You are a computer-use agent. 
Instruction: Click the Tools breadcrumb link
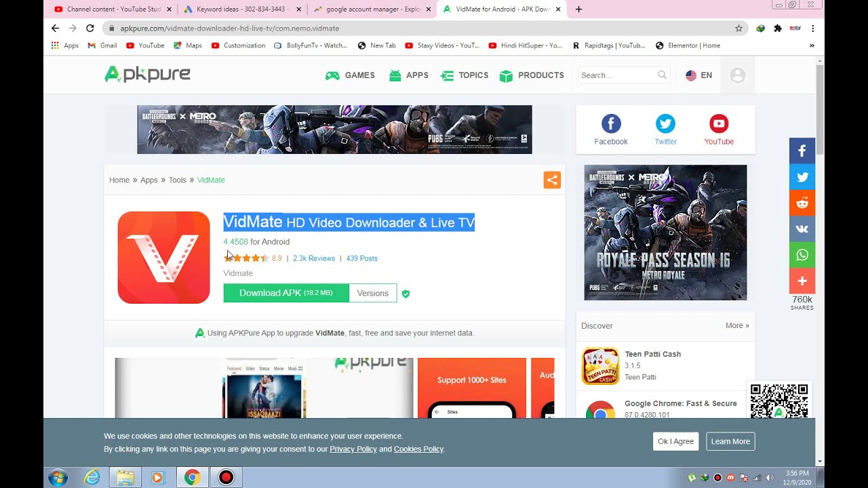point(178,180)
